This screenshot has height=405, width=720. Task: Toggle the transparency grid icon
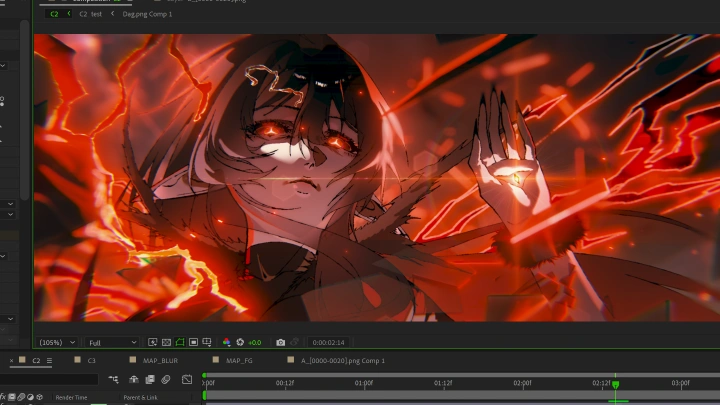[x=166, y=342]
